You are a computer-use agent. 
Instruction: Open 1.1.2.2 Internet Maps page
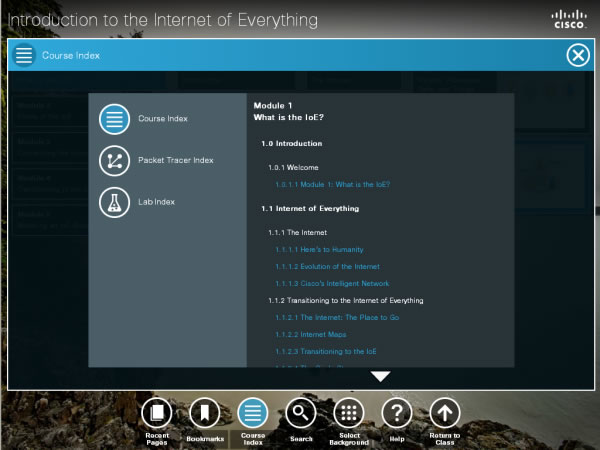click(x=310, y=335)
